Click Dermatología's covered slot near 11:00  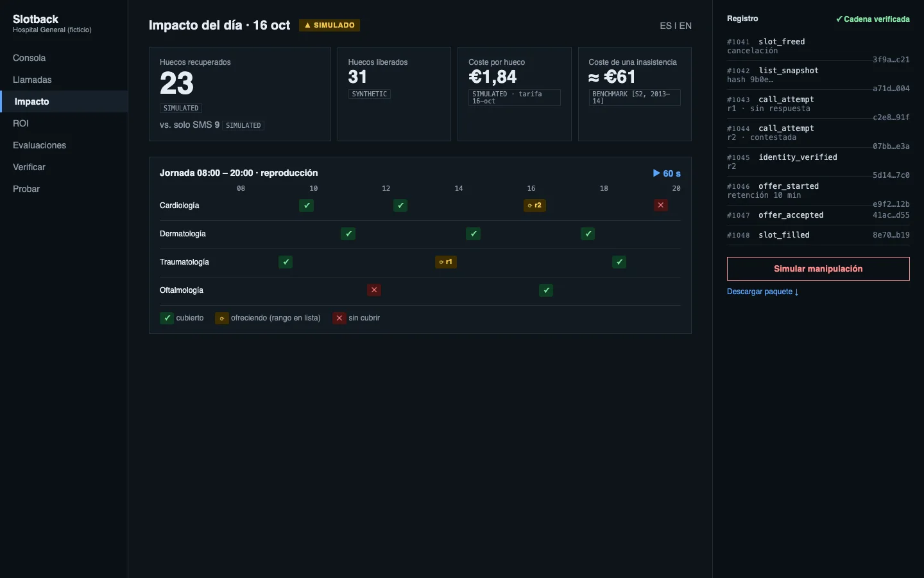coord(348,234)
